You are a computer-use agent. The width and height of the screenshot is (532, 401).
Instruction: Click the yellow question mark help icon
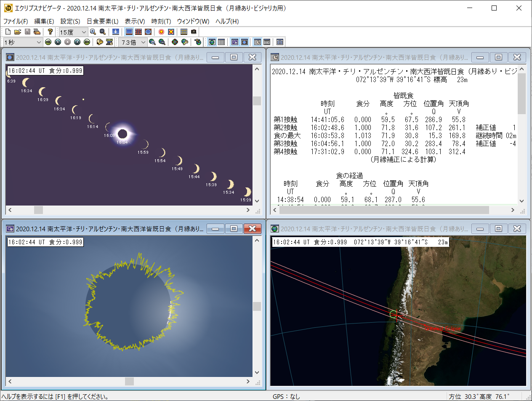(50, 32)
